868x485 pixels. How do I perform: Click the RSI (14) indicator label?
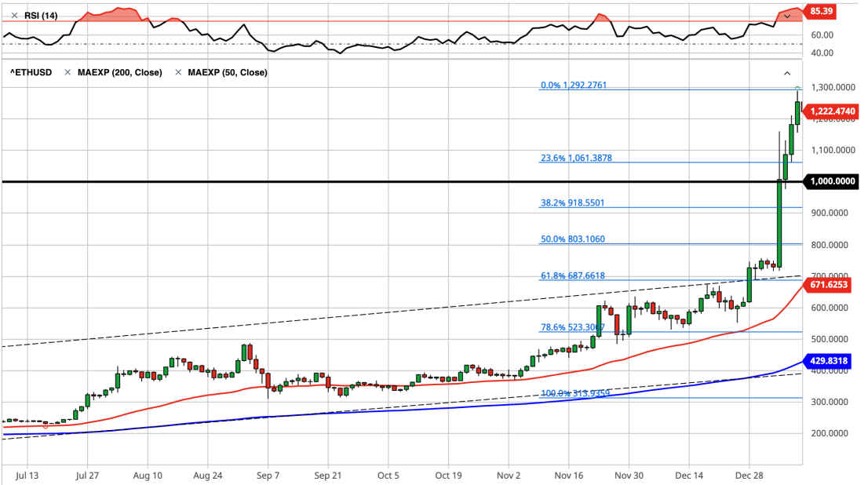click(41, 16)
